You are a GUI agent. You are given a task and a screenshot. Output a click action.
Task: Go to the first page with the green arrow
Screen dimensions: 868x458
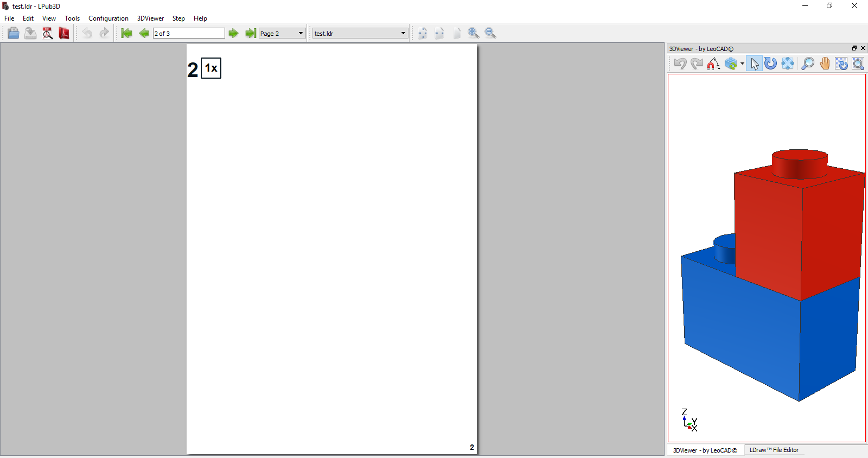click(x=126, y=33)
